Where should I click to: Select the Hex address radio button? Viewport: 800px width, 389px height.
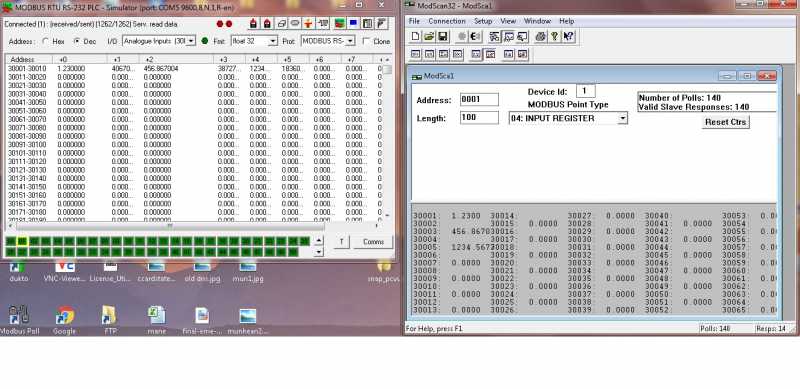point(46,41)
